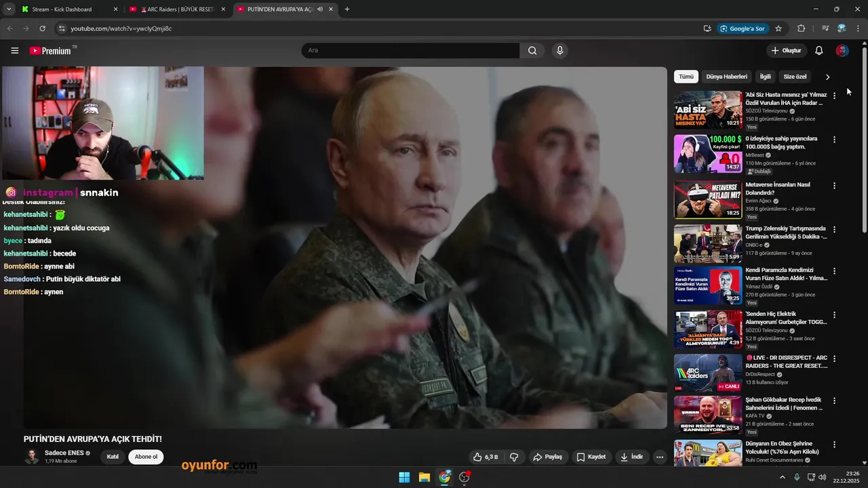
Task: Switch to ARC Raiders browser tab
Action: 176,9
